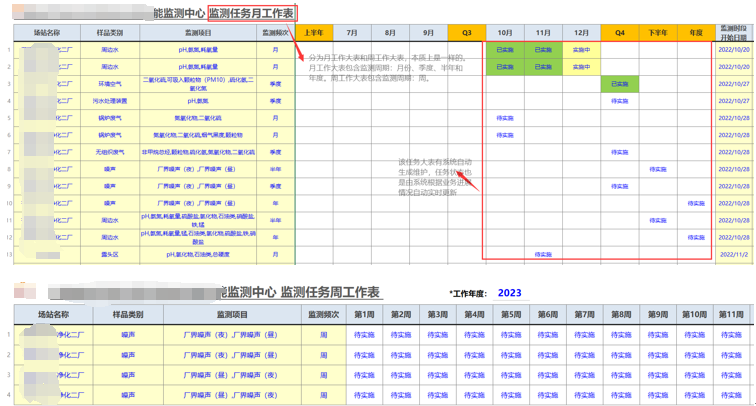Click 待实施 in row 4 under Q4
The height and width of the screenshot is (406, 756).
coord(620,101)
